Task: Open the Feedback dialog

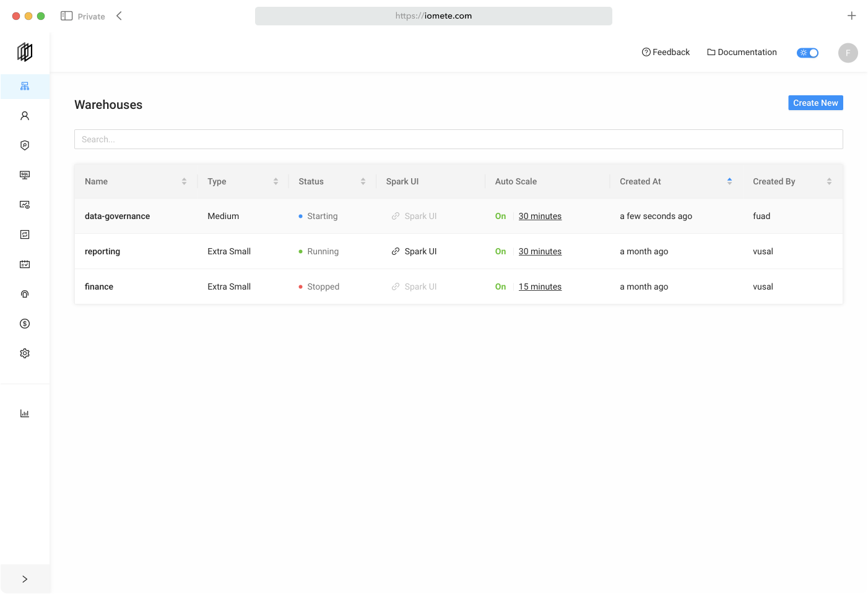Action: point(666,52)
